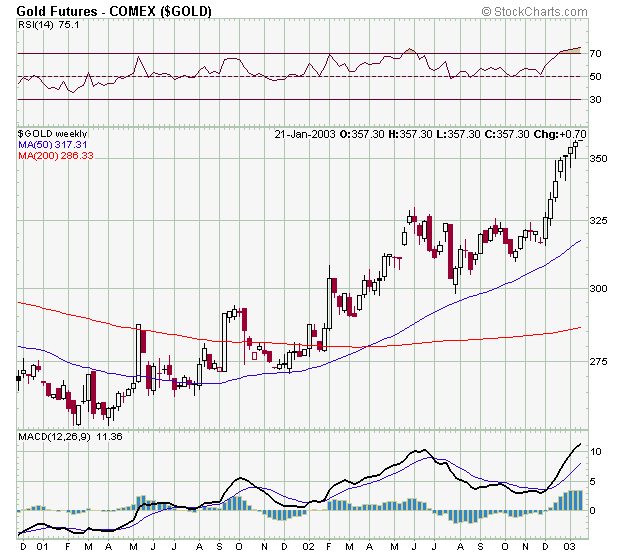Click the MACD axis label '5'
Image resolution: width=620 pixels, height=558 pixels.
click(592, 482)
